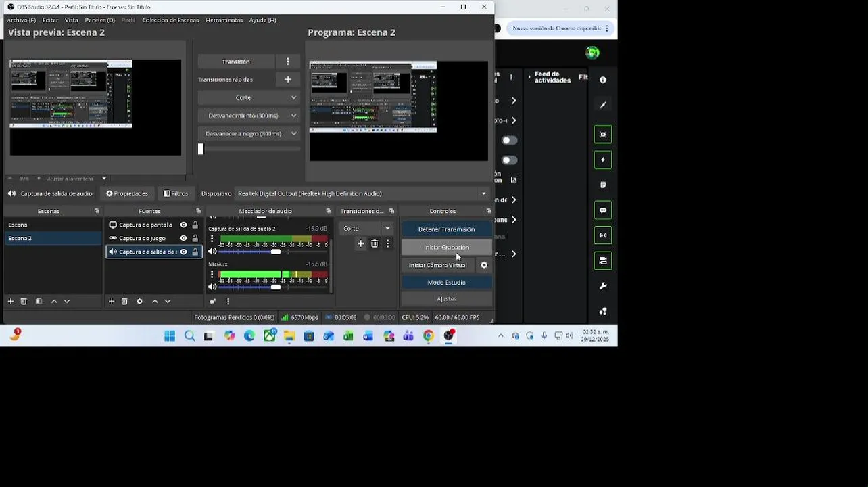Expand Windows system tray hidden icons chevron
The width and height of the screenshot is (868, 487).
[x=500, y=335]
